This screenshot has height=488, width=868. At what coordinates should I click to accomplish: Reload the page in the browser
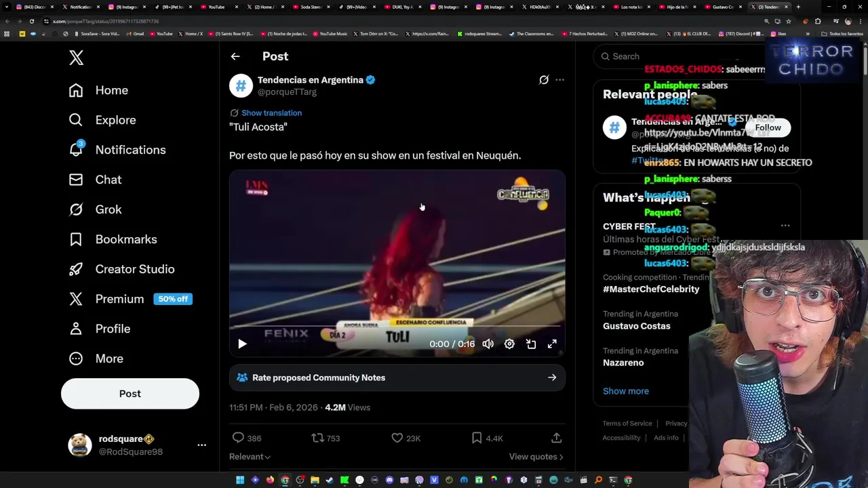[x=32, y=21]
